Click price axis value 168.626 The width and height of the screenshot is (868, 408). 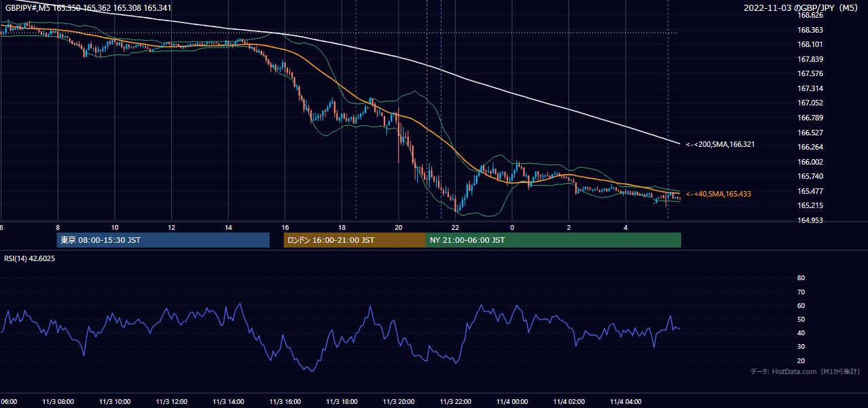click(x=810, y=15)
